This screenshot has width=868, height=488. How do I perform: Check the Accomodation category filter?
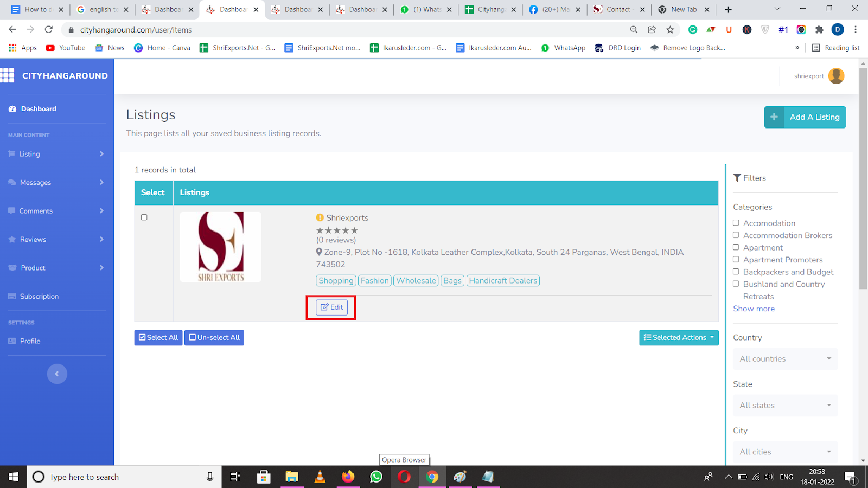coord(736,223)
